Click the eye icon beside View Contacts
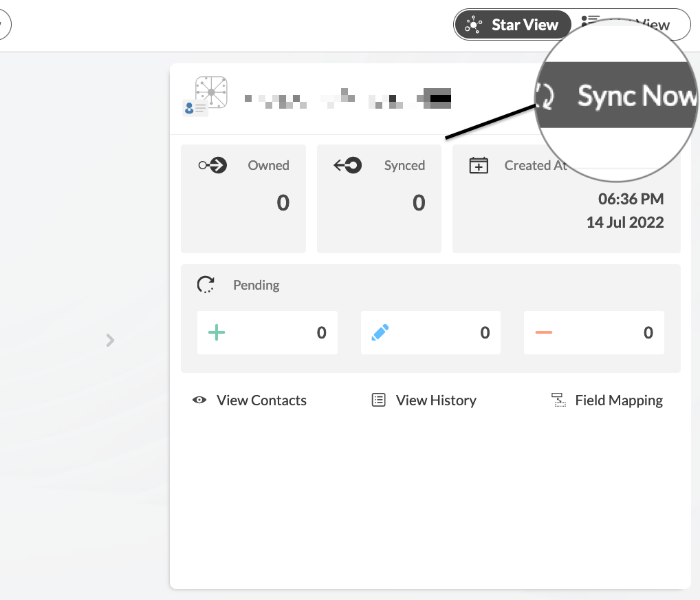Viewport: 700px width, 600px height. pos(200,400)
